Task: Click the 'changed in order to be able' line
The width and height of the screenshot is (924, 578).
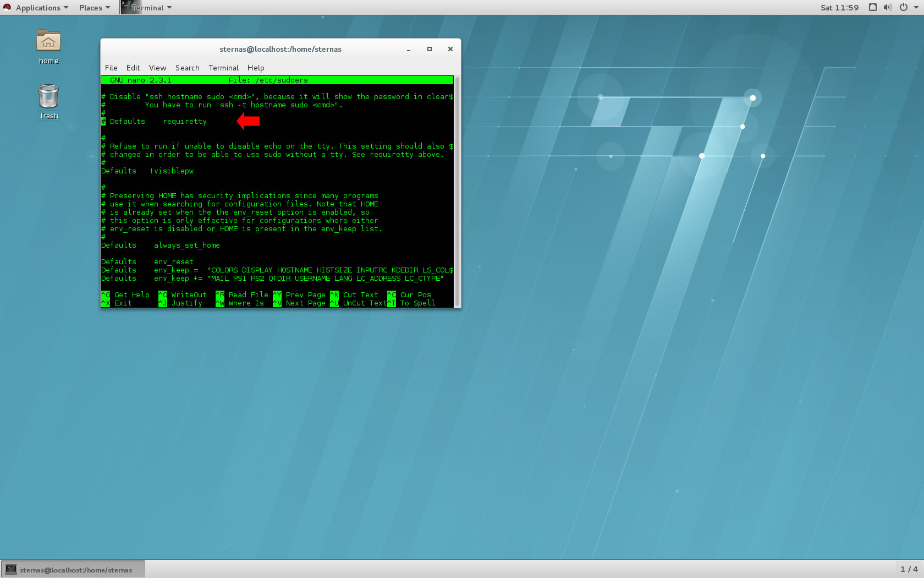Action: 273,154
